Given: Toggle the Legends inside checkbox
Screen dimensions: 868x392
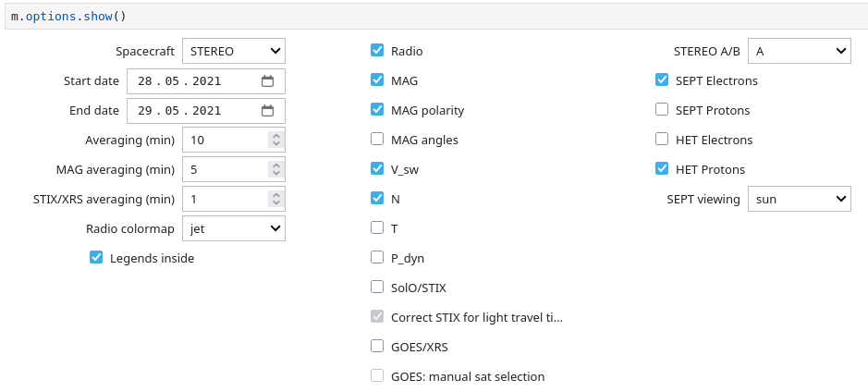Looking at the screenshot, I should coord(96,258).
